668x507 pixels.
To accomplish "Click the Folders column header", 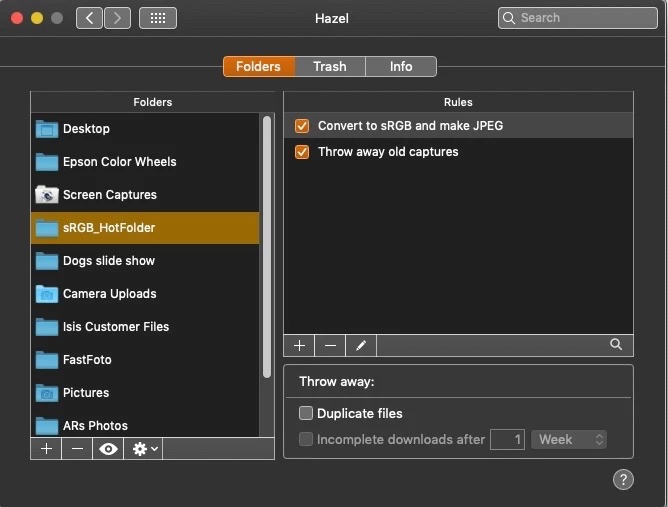I will (153, 102).
